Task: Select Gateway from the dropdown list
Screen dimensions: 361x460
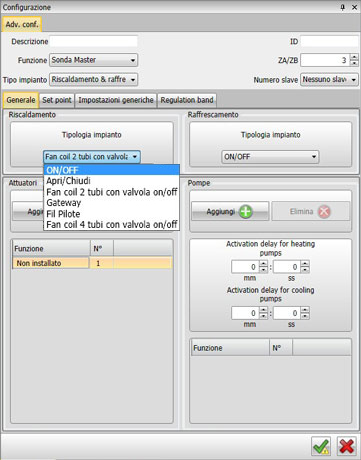Action: click(112, 203)
